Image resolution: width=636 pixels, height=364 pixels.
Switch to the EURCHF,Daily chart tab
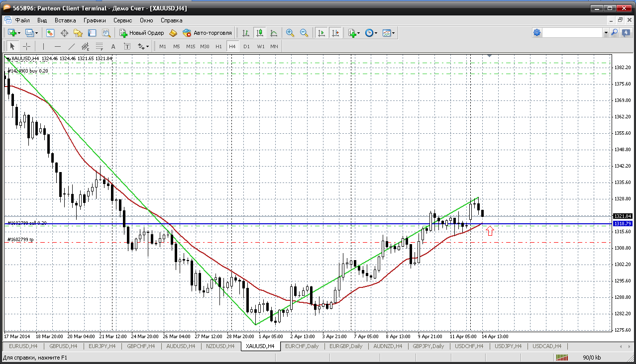[302, 346]
